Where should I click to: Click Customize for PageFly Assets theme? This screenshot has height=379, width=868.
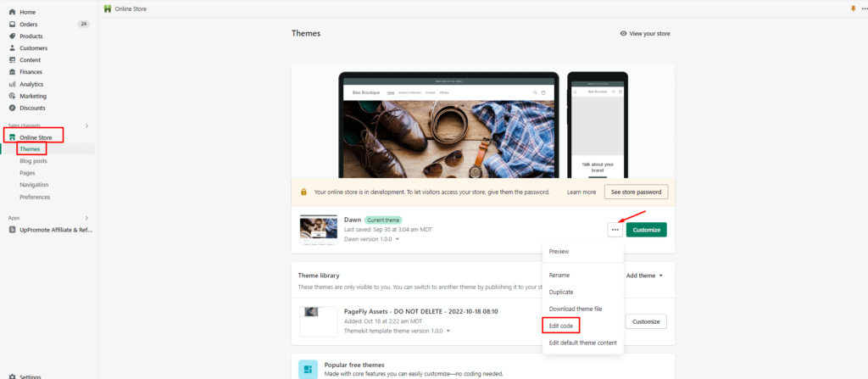(x=646, y=321)
